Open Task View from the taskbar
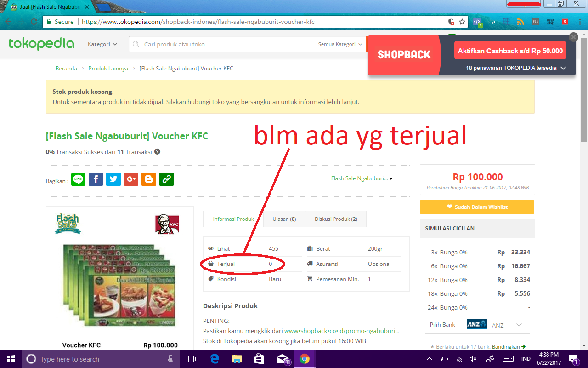588x368 pixels. (x=191, y=359)
